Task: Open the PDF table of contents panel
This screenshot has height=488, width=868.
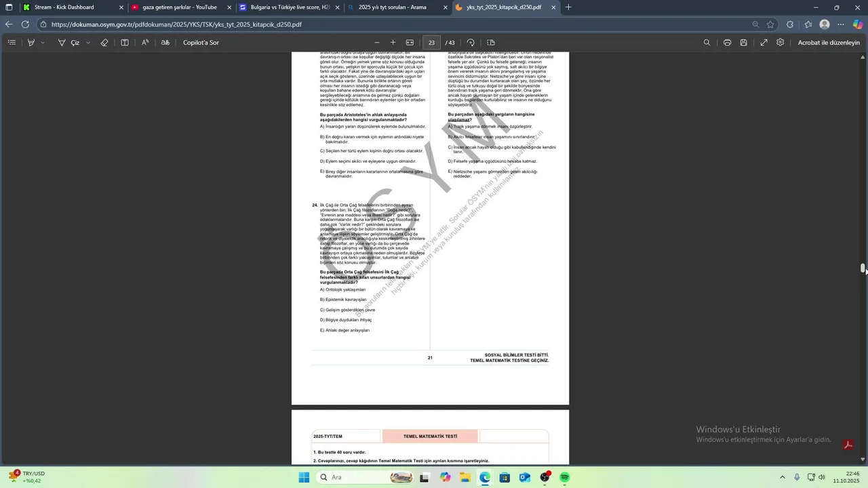Action: (x=12, y=43)
